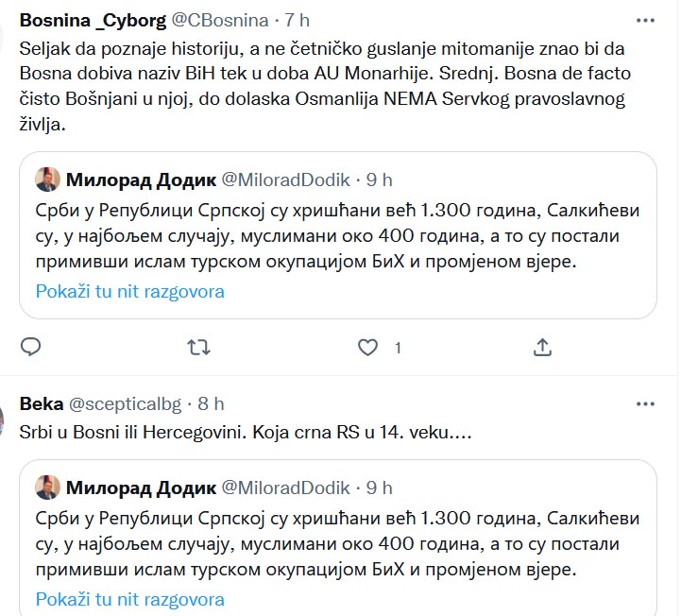Open Bosnina _Cyborg profile name
The width and height of the screenshot is (681, 616).
(x=93, y=21)
